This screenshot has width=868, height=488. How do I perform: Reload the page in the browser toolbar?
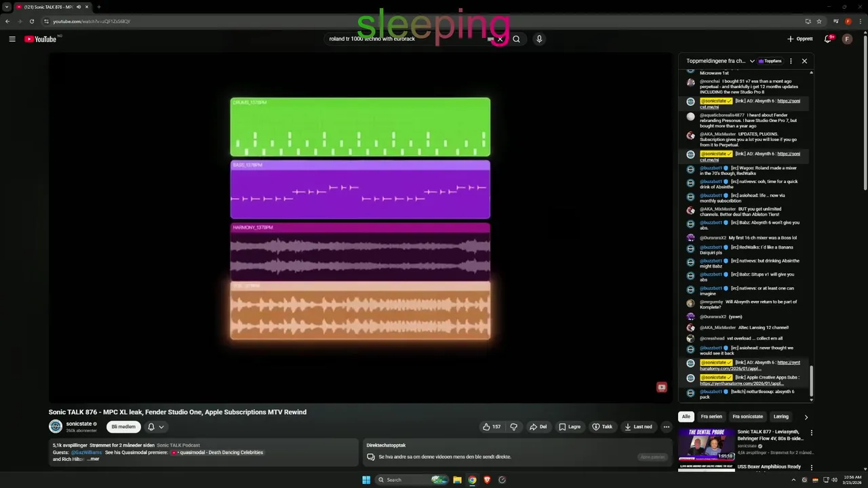tap(32, 21)
